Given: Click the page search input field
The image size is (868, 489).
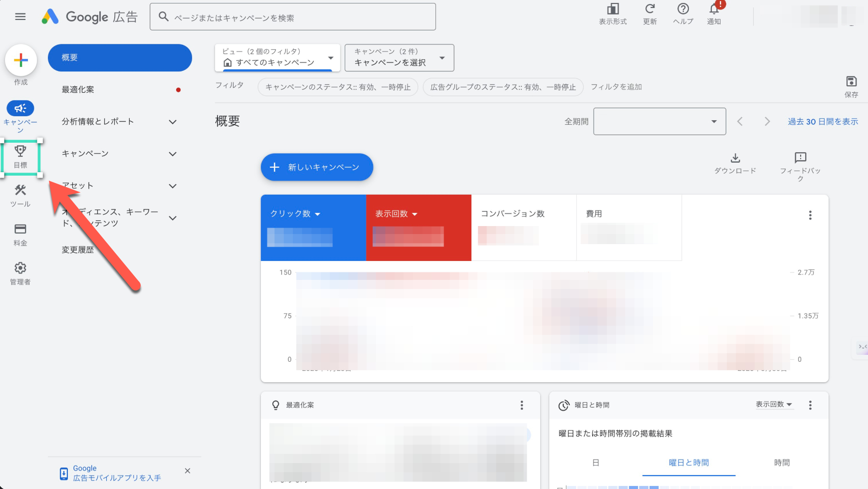Looking at the screenshot, I should click(x=293, y=16).
